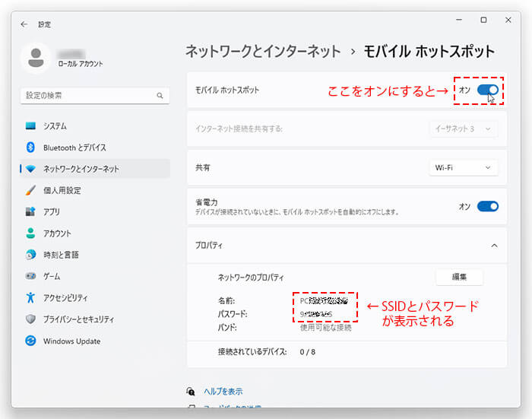Open the イーサネット 3 connection dropdown
The width and height of the screenshot is (532, 419).
point(464,129)
